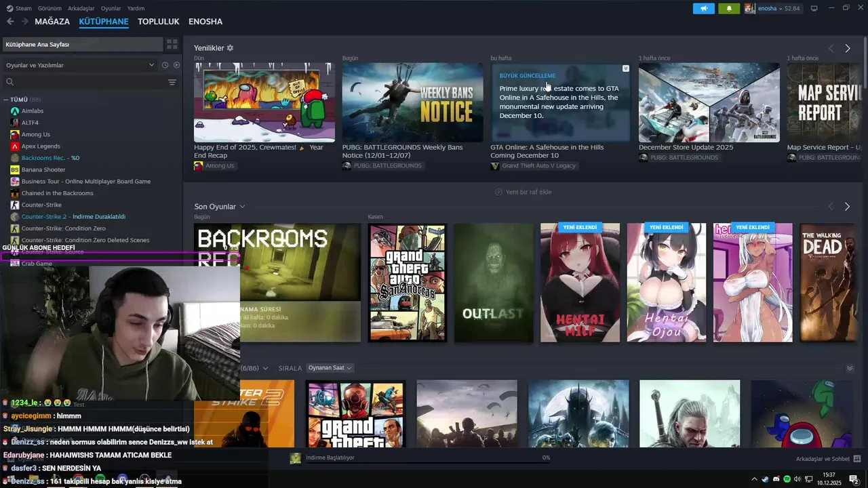Click the forward navigation arrow
Image resolution: width=868 pixels, height=488 pixels.
coord(24,22)
